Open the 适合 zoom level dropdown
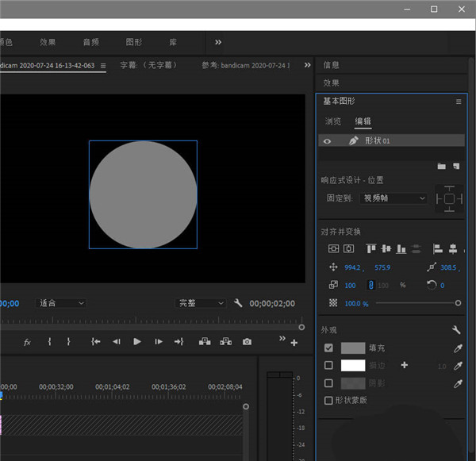 coord(62,303)
